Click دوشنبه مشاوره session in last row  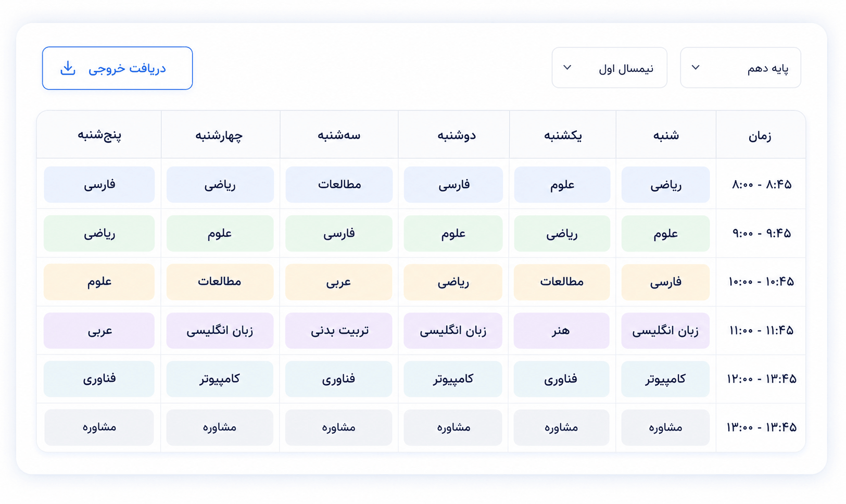coord(453,427)
